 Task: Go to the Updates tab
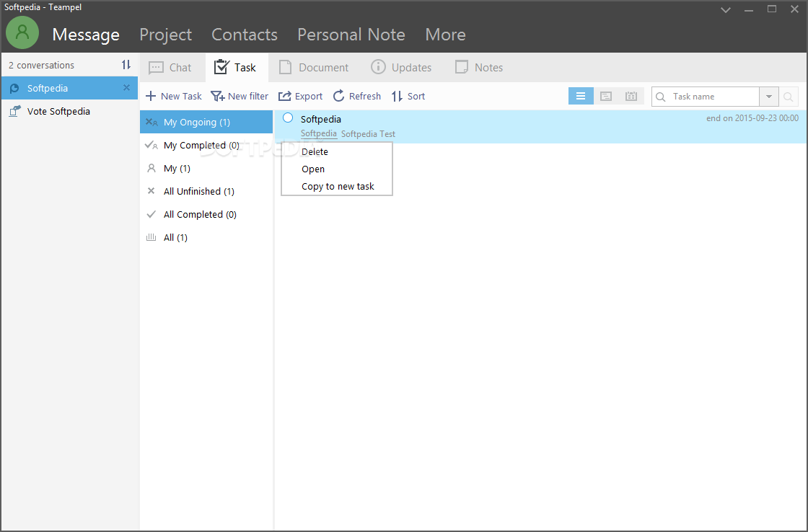[401, 68]
